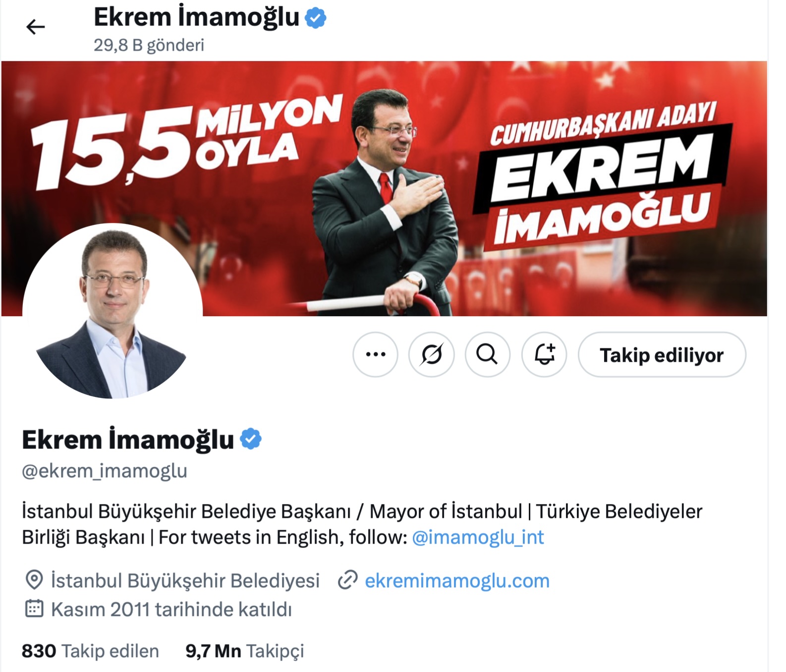Viewport: 786px width, 672px height.
Task: Click the verified badge beside the profile name
Action: (251, 439)
